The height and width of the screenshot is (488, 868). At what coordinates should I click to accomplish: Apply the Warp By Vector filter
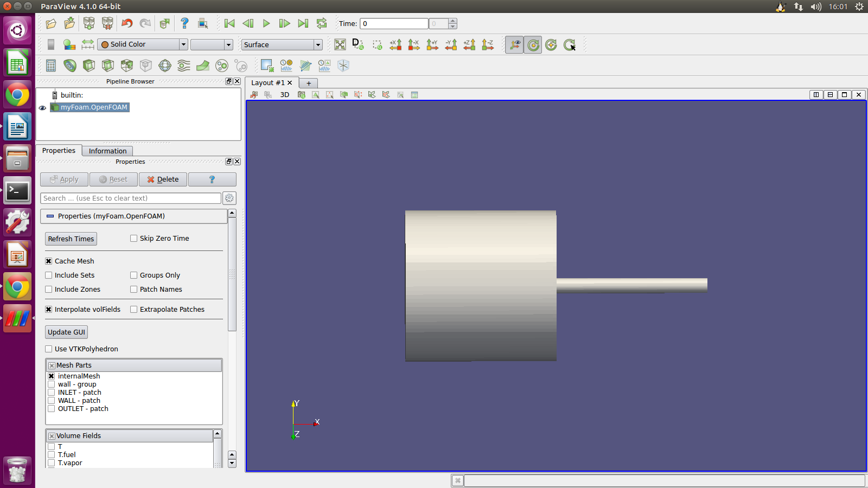point(203,66)
